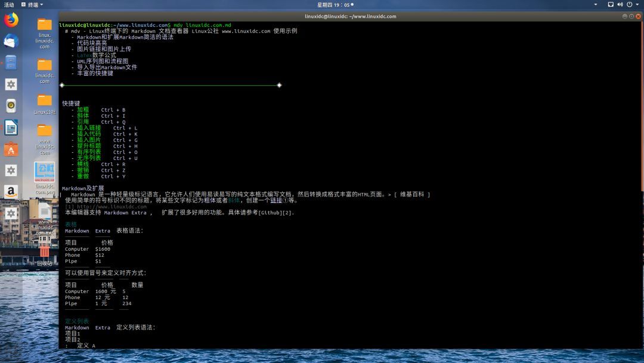Click the 加粗 Ctrl + B line
This screenshot has width=644, height=363.
[x=101, y=110]
